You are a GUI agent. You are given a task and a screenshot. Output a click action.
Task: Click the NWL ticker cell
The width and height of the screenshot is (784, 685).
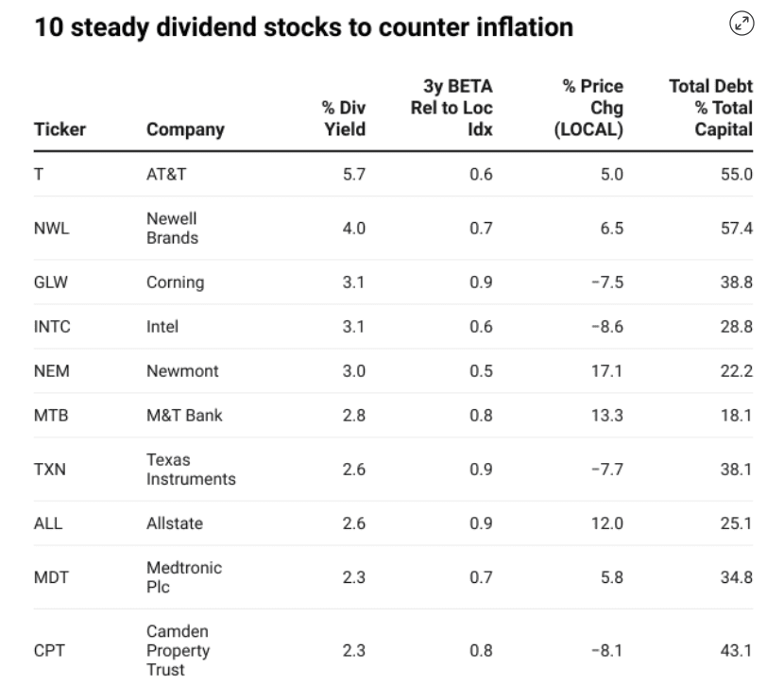pyautogui.click(x=51, y=229)
